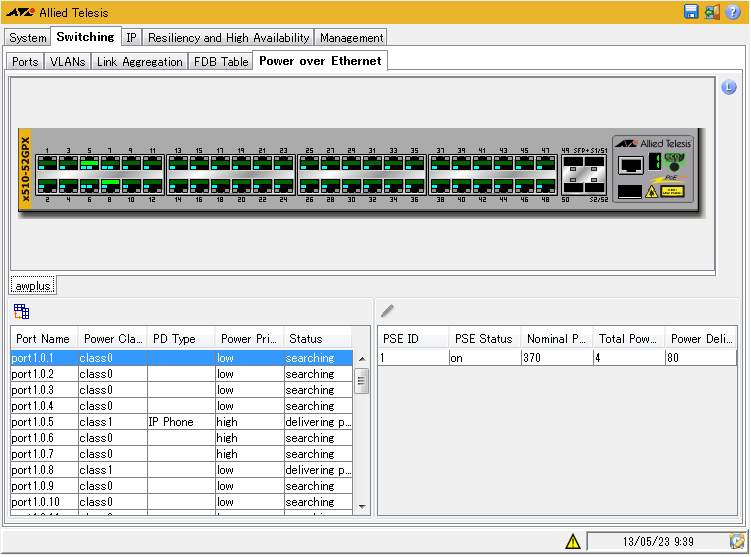The width and height of the screenshot is (751, 557).
Task: Click the logout icon in header
Action: coord(712,11)
